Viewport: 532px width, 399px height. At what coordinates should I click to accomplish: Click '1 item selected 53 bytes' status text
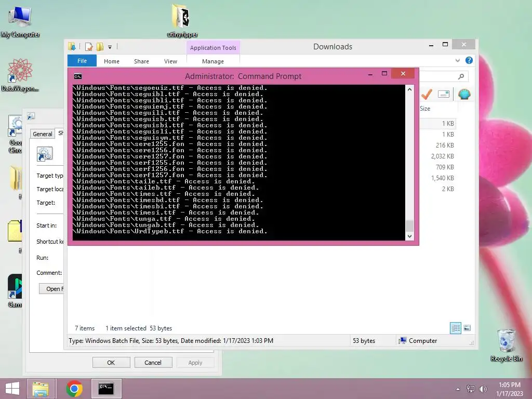point(138,328)
